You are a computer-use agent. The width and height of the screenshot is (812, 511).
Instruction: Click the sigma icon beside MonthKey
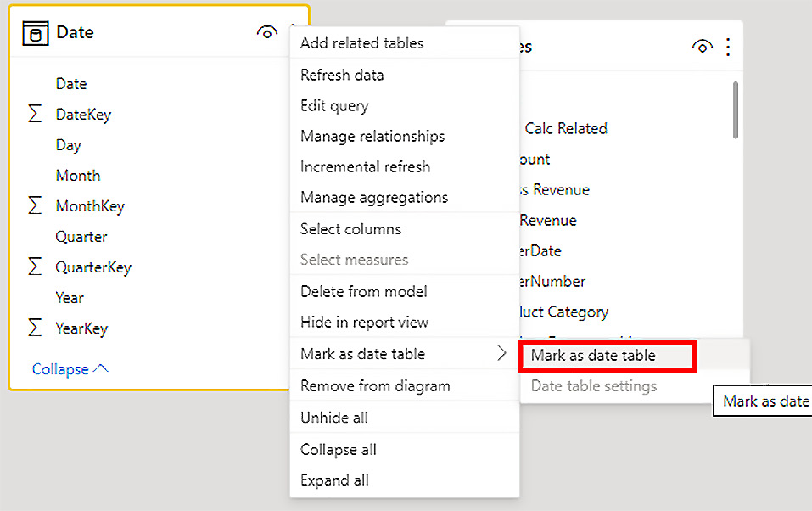coord(35,206)
